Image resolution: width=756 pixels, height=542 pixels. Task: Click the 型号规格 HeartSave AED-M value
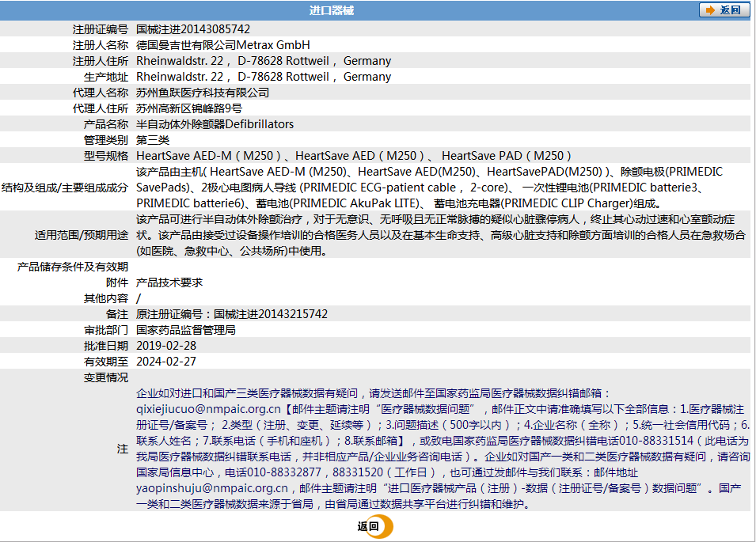coord(353,156)
